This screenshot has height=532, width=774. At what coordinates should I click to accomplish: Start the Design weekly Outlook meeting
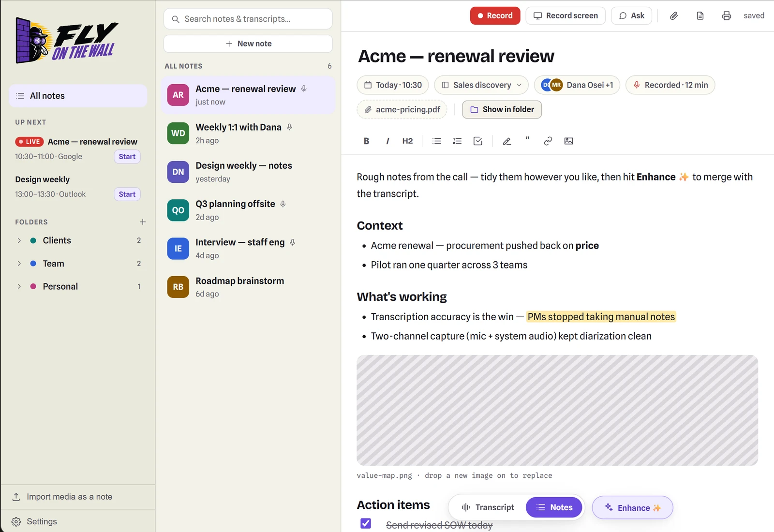tap(127, 194)
